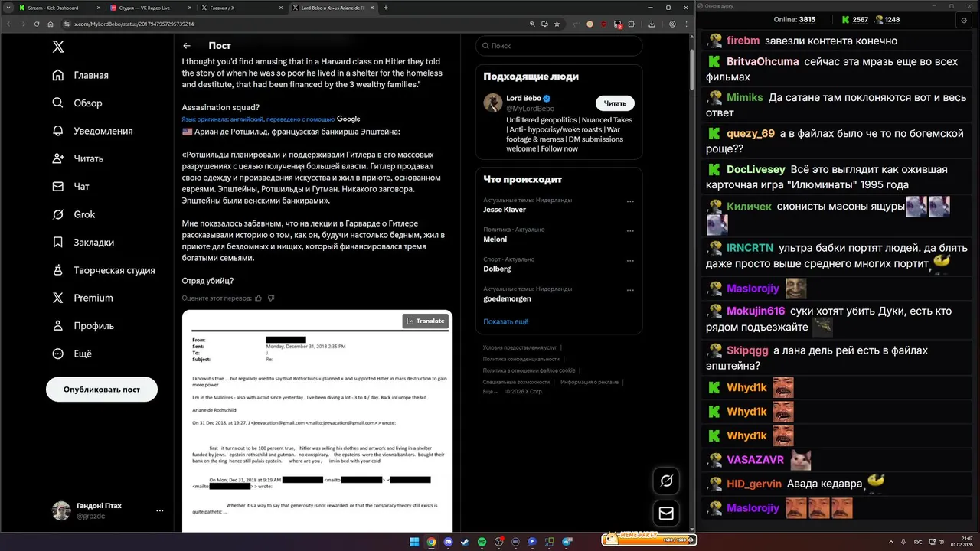The width and height of the screenshot is (980, 551).
Task: Click the browser address bar URL
Action: point(133,24)
